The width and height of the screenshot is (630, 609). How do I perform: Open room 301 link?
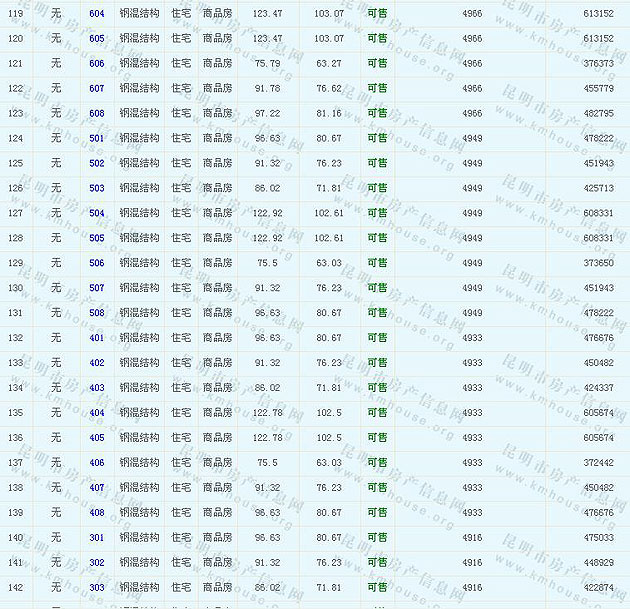(96, 538)
